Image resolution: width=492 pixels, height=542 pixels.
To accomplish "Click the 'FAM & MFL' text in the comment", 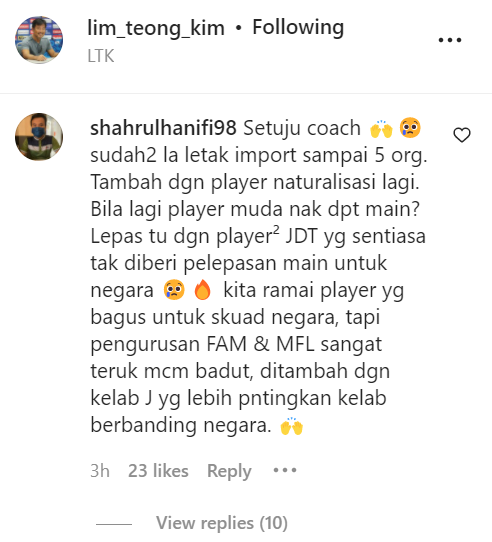I will 260,344.
